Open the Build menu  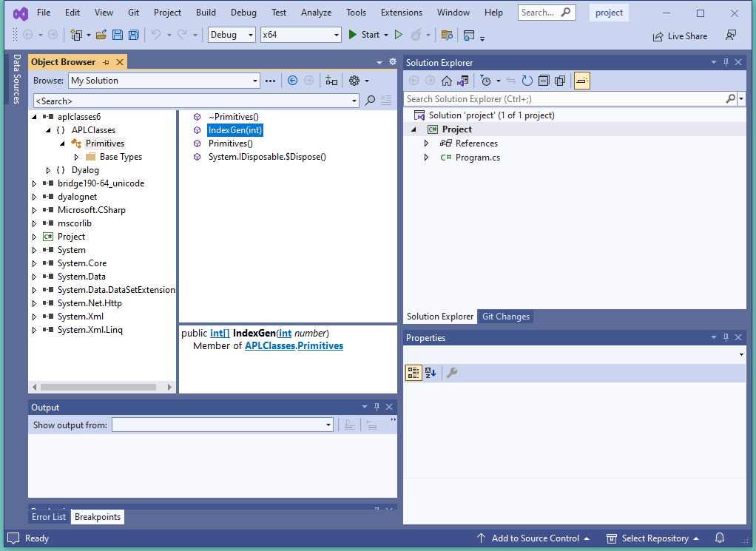point(206,13)
